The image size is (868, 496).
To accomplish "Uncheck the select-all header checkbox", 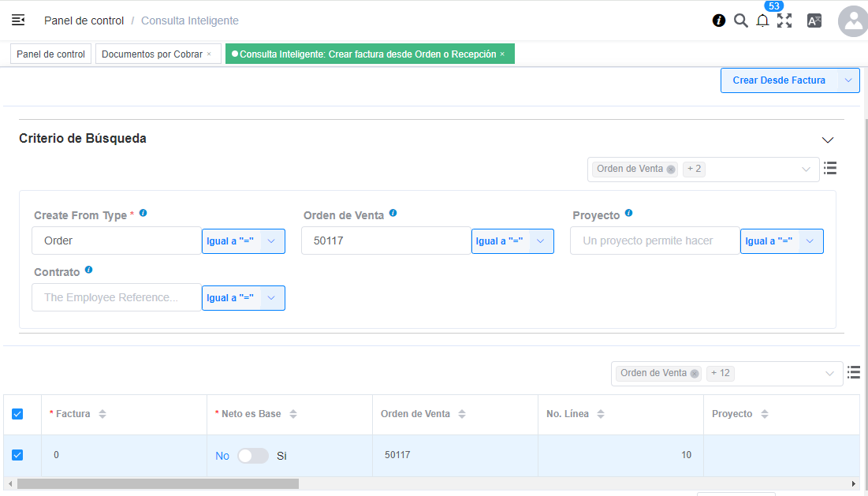I will click(17, 414).
